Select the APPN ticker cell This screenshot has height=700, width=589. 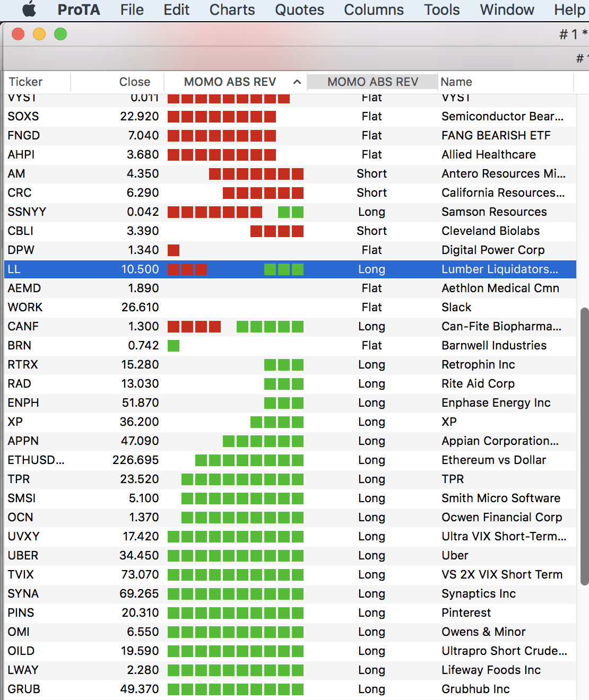(23, 441)
